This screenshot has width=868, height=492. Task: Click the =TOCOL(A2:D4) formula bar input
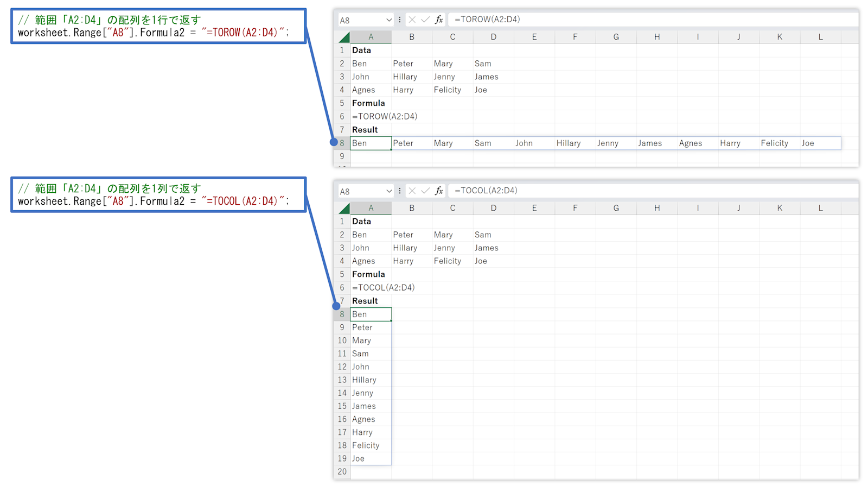pos(653,191)
